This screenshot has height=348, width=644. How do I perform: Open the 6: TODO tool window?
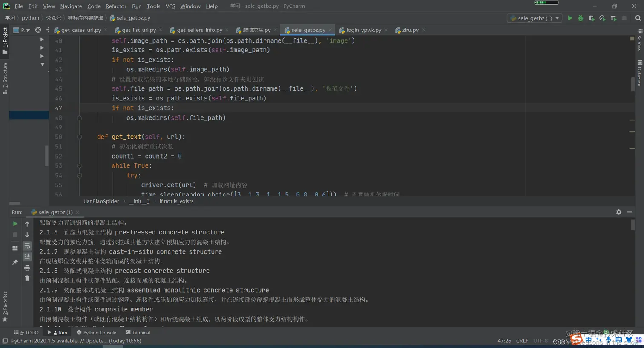[x=26, y=333]
